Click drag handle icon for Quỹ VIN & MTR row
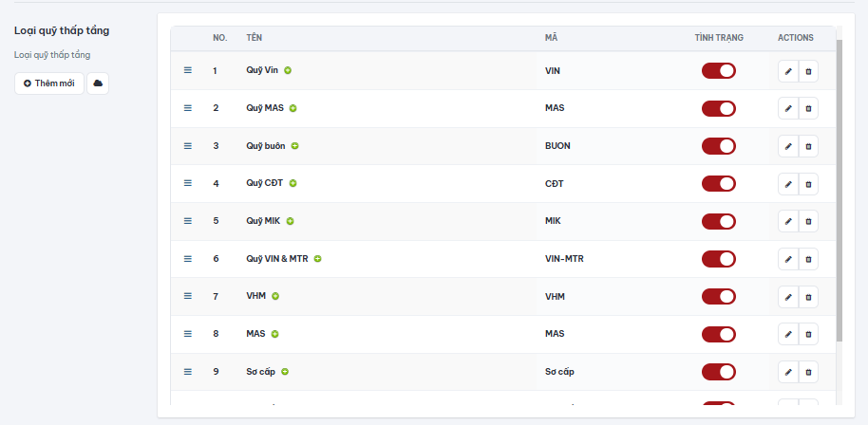Screen dimensions: 868x425 (188, 259)
